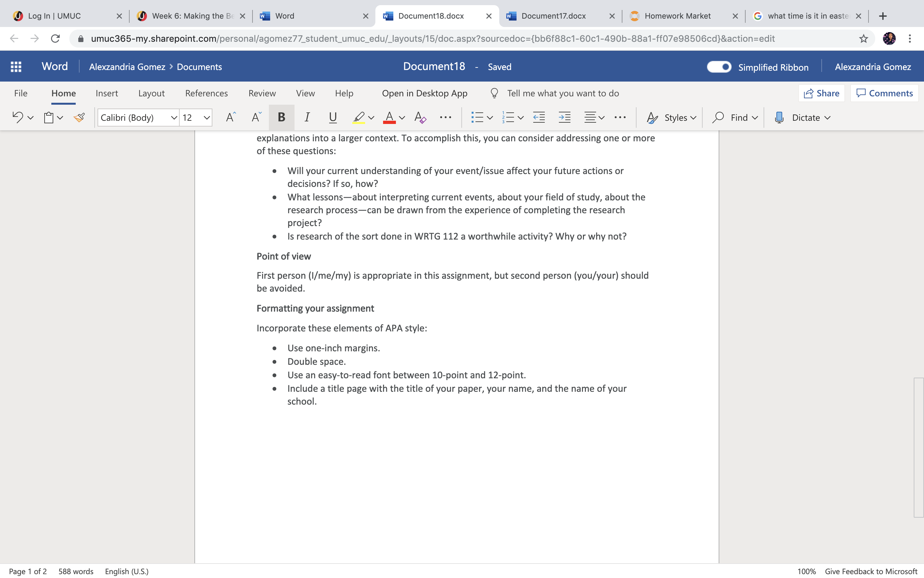
Task: Open the Office app launcher grid
Action: [x=16, y=66]
